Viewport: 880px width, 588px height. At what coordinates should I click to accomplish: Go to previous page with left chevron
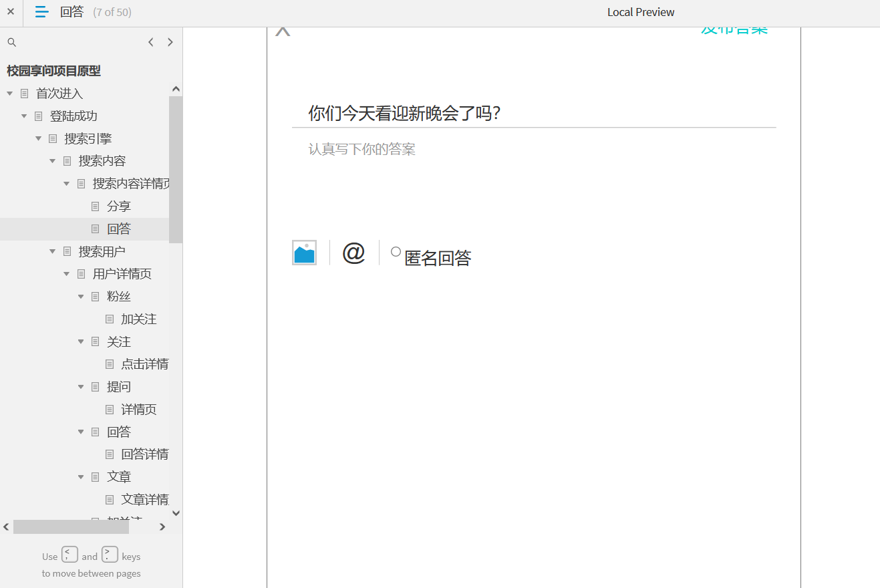tap(151, 42)
